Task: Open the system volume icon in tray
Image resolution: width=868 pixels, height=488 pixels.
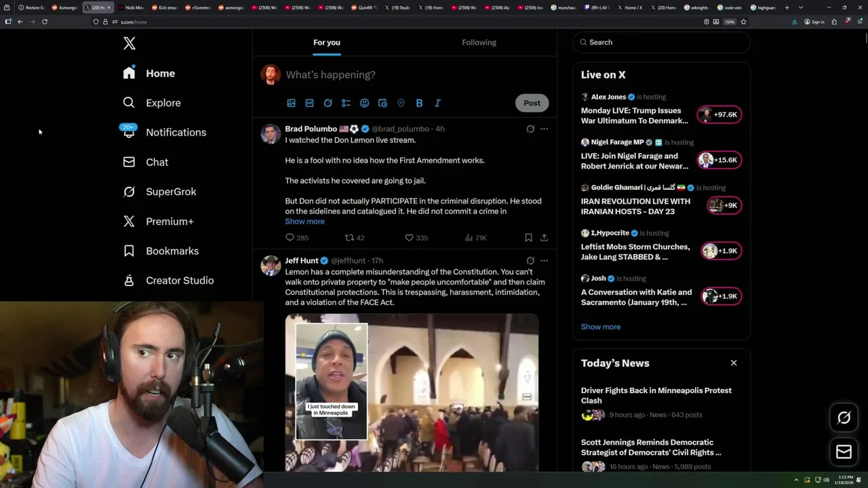Action: pyautogui.click(x=826, y=480)
